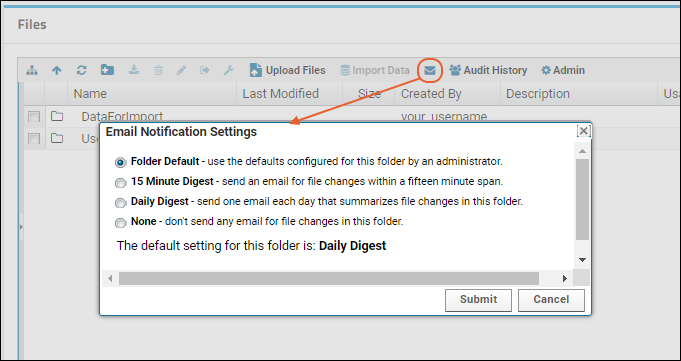
Task: Expand the collapsed left side panel arrow
Action: [21, 226]
